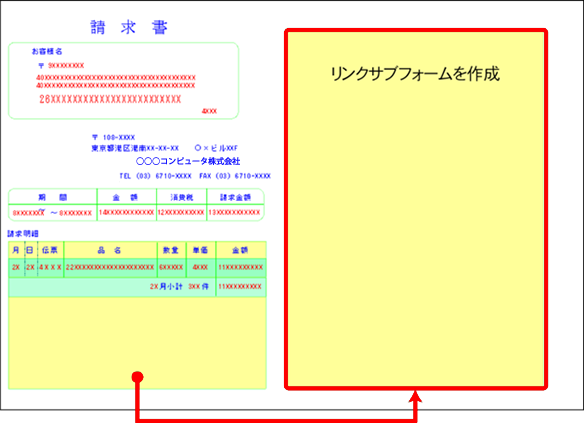Select the 6XXXXX quantity field
Viewport: 584px width, 423px height.
[171, 267]
